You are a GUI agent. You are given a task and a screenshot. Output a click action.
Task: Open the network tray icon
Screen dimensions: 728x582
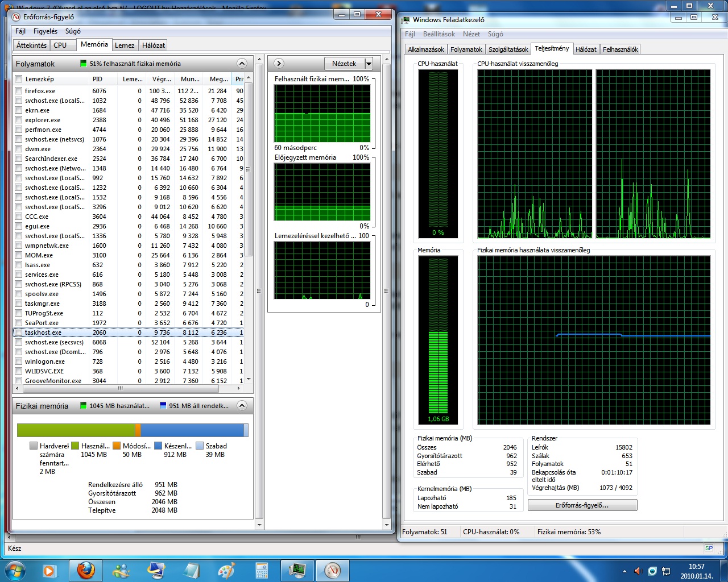(666, 571)
